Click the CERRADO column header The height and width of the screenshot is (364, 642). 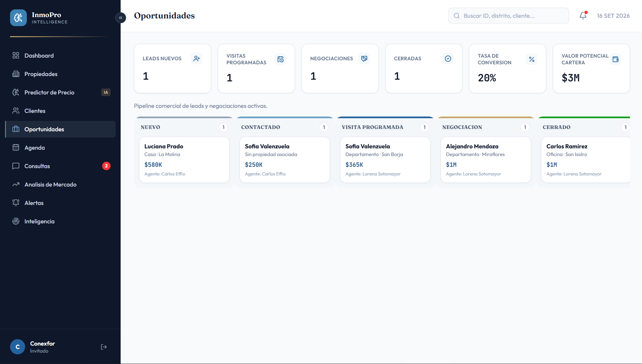coord(557,127)
